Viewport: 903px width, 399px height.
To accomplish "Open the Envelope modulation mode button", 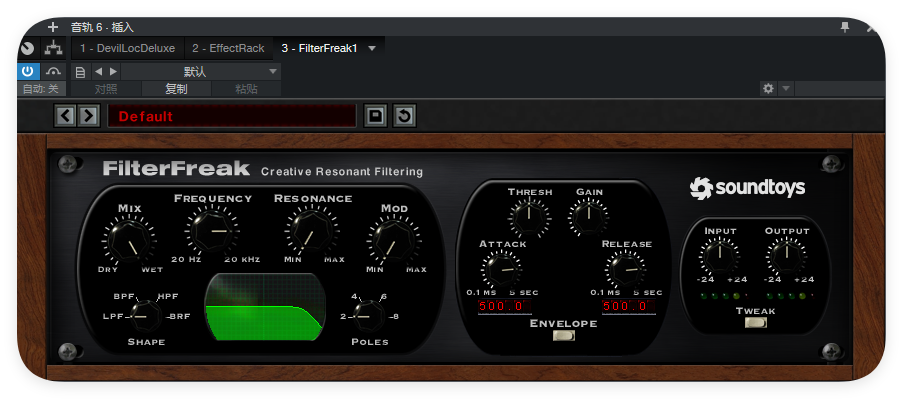I will point(564,335).
